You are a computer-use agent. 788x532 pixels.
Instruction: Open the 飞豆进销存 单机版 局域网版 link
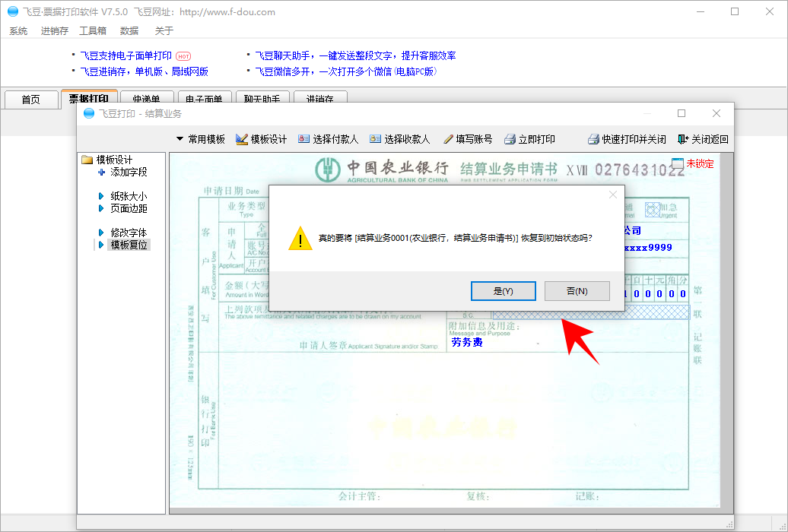pos(145,72)
